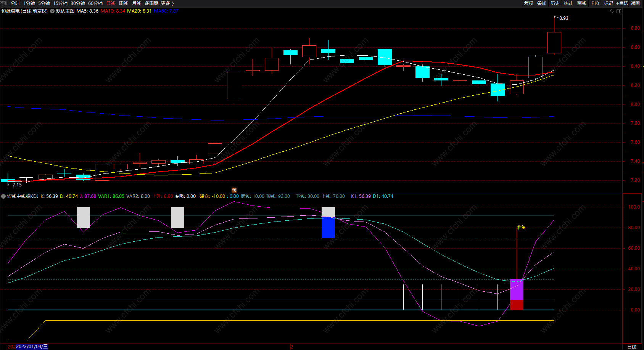644x350 pixels.
Task: Open the 复权 adjustment menu
Action: pyautogui.click(x=529, y=3)
